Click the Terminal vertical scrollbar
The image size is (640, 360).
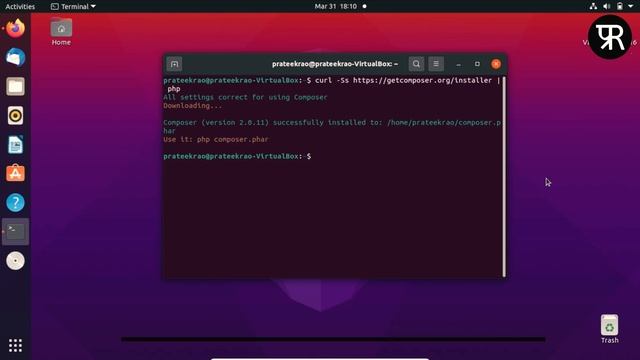pyautogui.click(x=504, y=177)
